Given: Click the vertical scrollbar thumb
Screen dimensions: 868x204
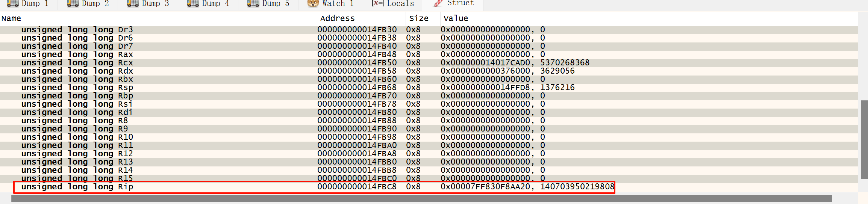Looking at the screenshot, I should point(864,140).
